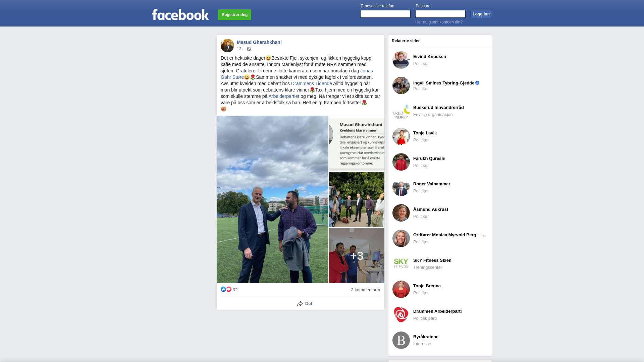Viewport: 644px width, 362px height.
Task: Open the +3 more photos thumbnail
Action: click(x=357, y=256)
